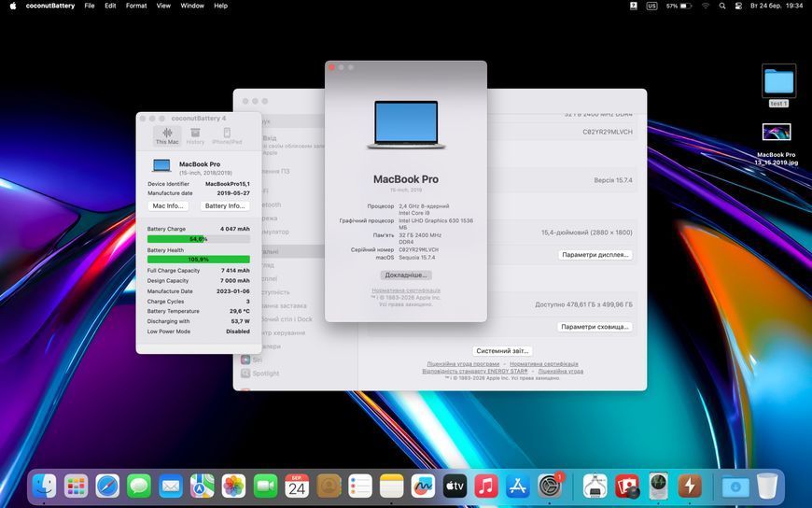Click the Battery Info... button
812x508 pixels.
tap(225, 205)
